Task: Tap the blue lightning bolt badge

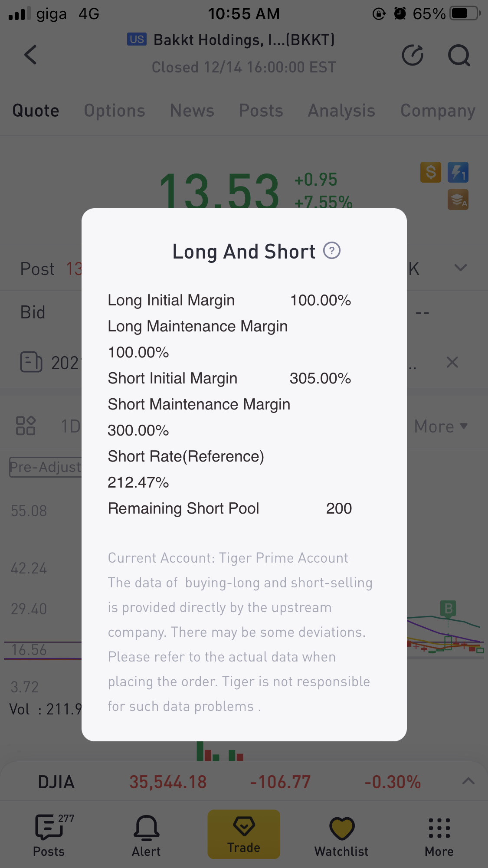Action: pyautogui.click(x=458, y=172)
